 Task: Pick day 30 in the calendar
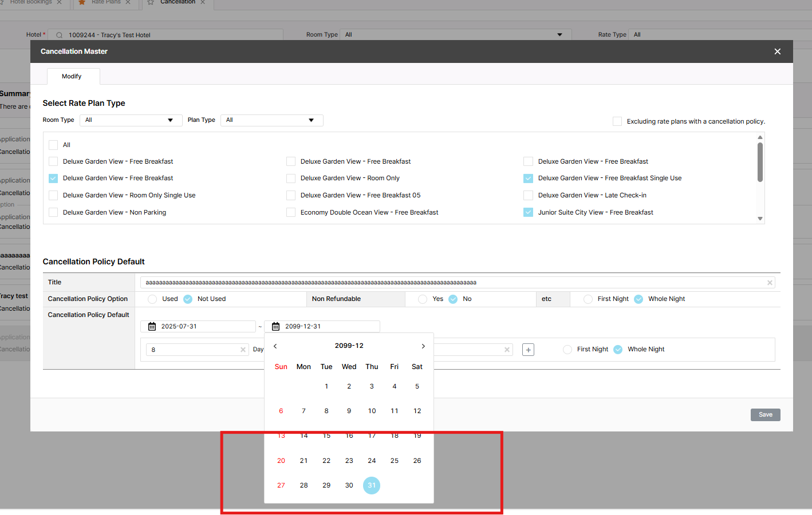(349, 485)
